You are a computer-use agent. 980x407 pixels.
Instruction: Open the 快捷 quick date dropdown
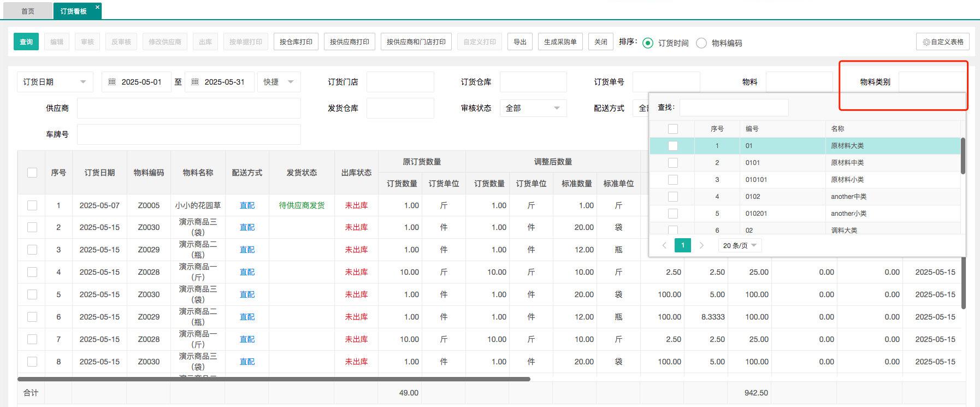(279, 82)
